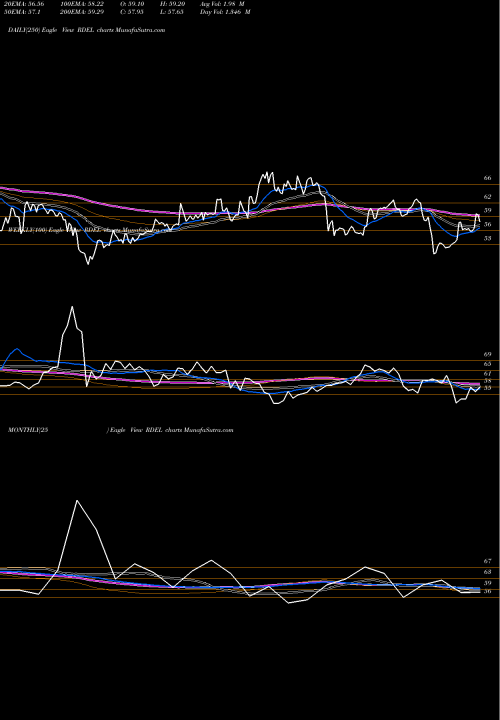Click the MONTHLY Eagle View RDEL title

(121, 430)
